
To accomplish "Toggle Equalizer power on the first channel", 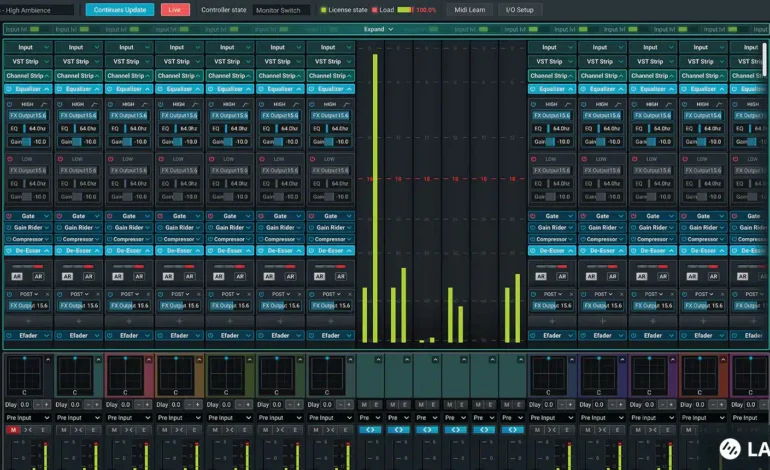I will 9,89.
